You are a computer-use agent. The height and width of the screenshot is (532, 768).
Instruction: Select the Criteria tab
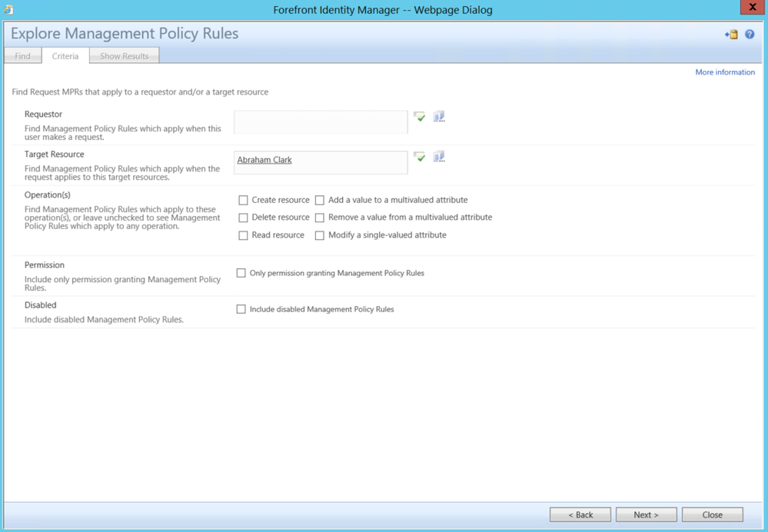tap(65, 56)
